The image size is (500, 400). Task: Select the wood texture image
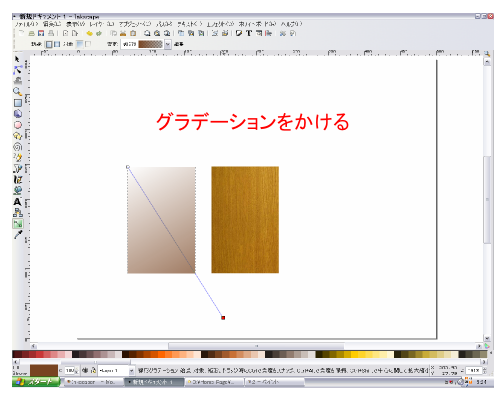[x=245, y=220]
